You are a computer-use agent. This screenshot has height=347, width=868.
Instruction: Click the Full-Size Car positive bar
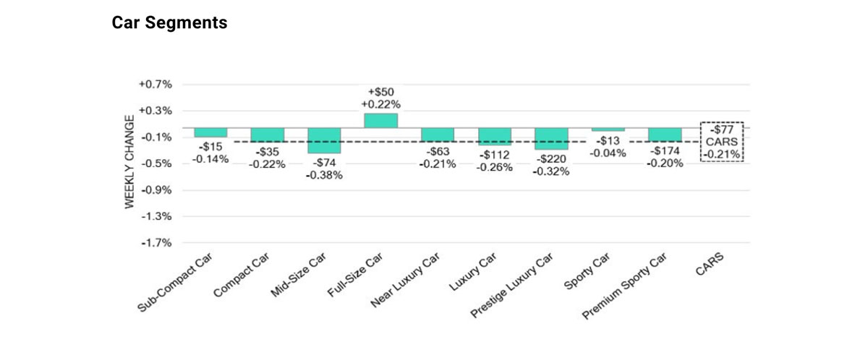point(380,121)
